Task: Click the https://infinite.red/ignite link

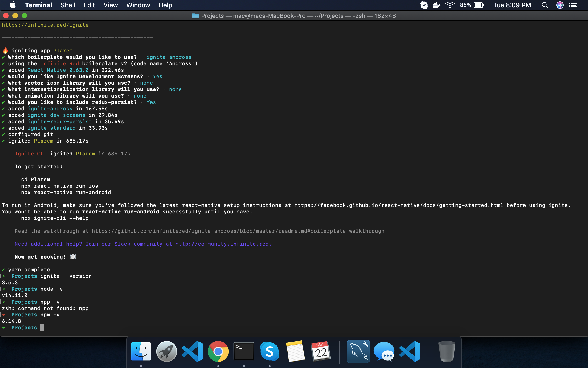Action: (x=45, y=25)
